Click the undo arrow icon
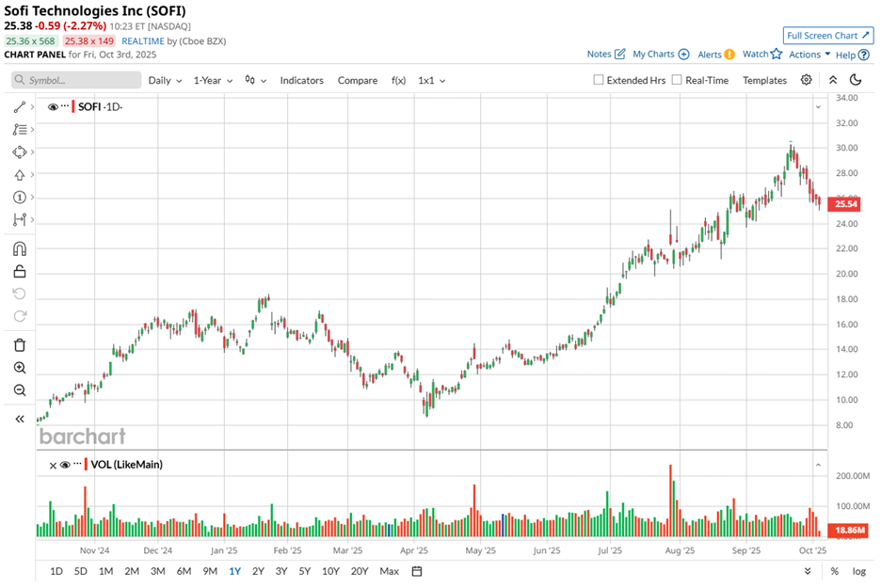Image resolution: width=881 pixels, height=588 pixels. point(20,294)
